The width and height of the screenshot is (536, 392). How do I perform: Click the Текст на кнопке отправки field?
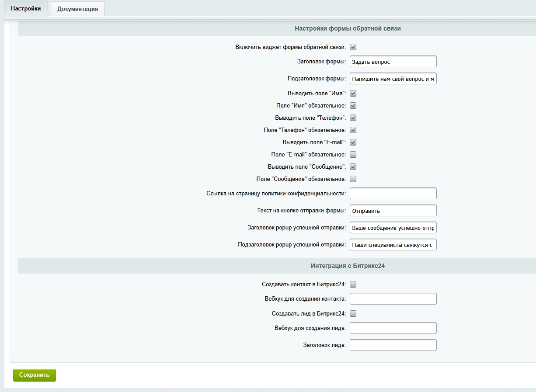pyautogui.click(x=393, y=211)
